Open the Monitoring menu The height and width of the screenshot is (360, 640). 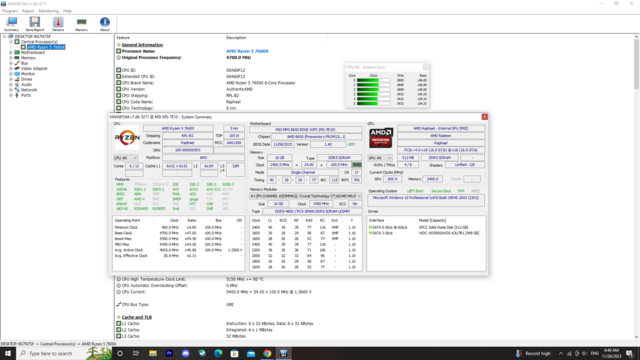pyautogui.click(x=49, y=11)
